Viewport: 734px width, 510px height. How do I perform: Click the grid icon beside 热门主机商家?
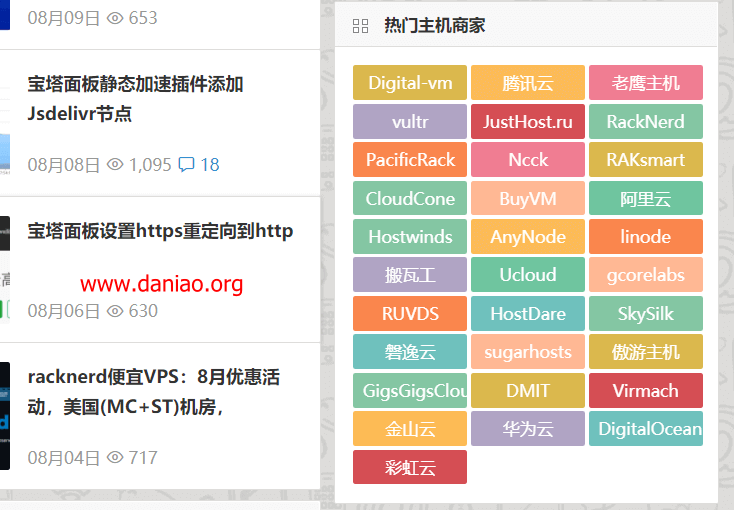pos(360,26)
